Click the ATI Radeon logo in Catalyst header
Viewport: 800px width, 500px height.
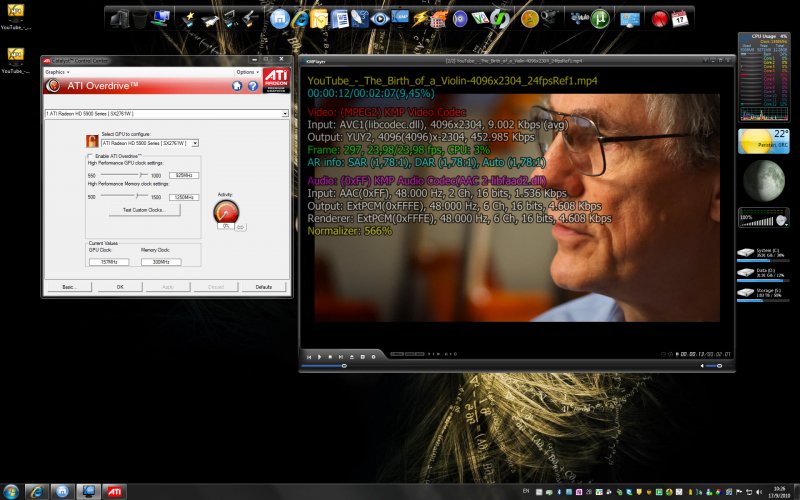(277, 80)
